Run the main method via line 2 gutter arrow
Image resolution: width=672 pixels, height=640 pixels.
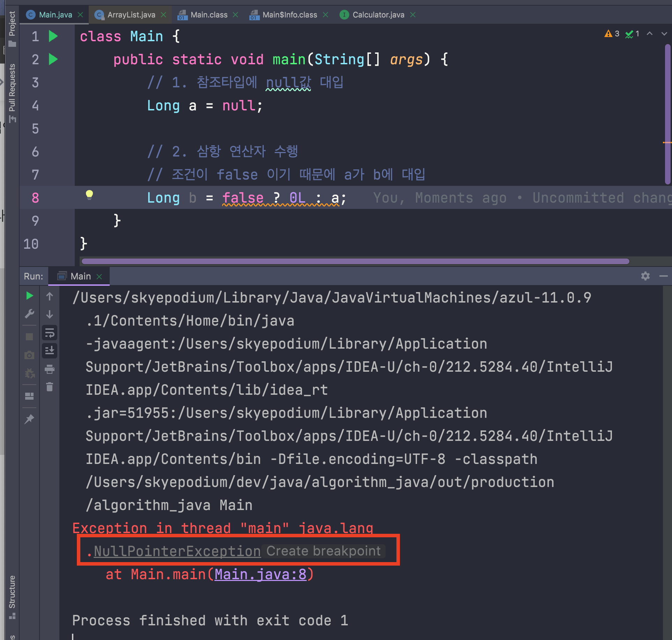53,59
